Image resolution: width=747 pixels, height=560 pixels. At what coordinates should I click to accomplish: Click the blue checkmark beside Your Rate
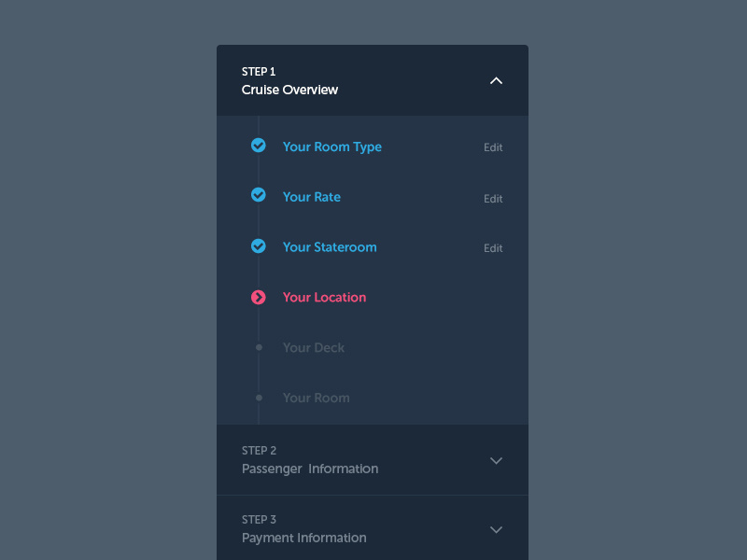pyautogui.click(x=259, y=195)
